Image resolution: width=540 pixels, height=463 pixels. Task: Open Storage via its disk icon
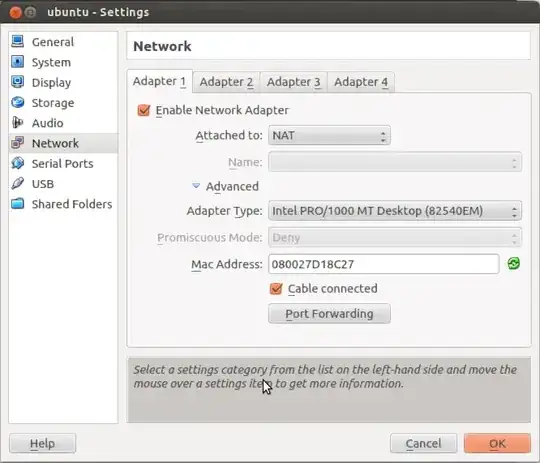[18, 102]
